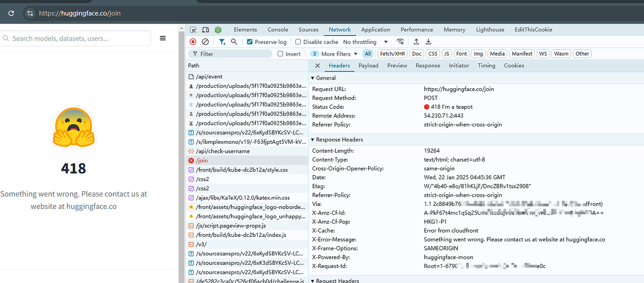Filter requests by JS
Screen dimensions: 644x283
[447, 54]
